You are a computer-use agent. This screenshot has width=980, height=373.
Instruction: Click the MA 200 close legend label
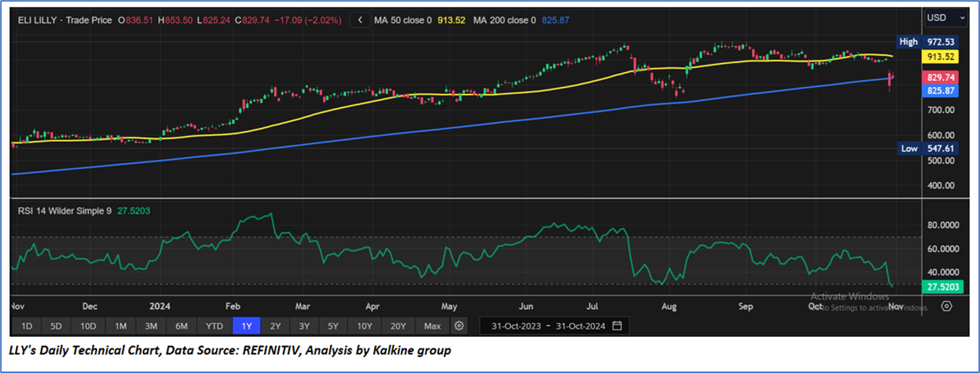point(504,20)
